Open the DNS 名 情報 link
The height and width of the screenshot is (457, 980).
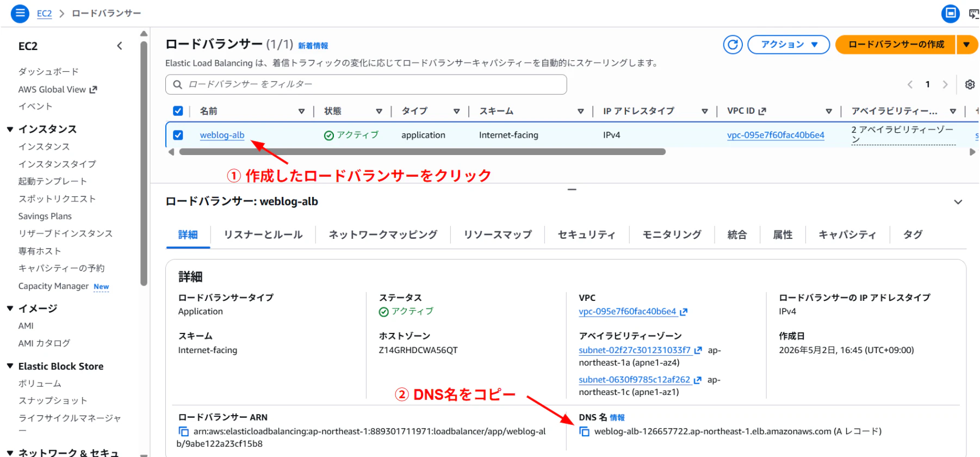click(617, 418)
